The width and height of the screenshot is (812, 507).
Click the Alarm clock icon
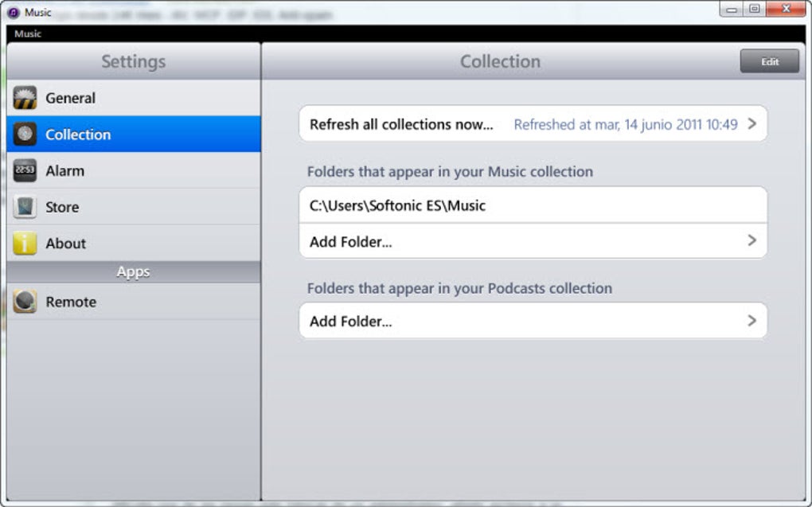(25, 170)
